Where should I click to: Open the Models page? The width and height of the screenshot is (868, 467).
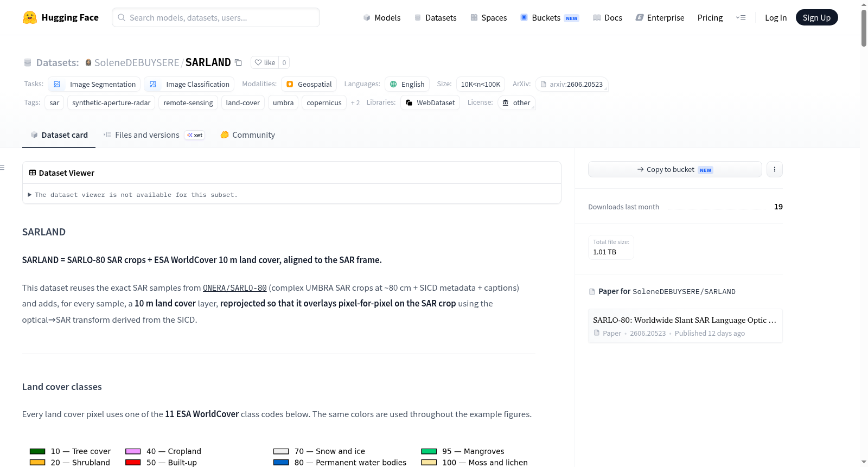click(382, 17)
